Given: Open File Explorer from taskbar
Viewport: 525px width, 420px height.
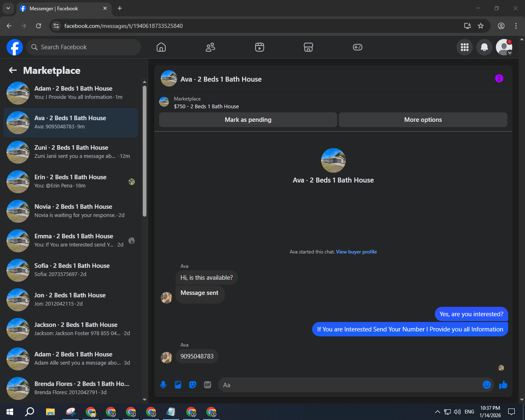Looking at the screenshot, I should coord(50,412).
